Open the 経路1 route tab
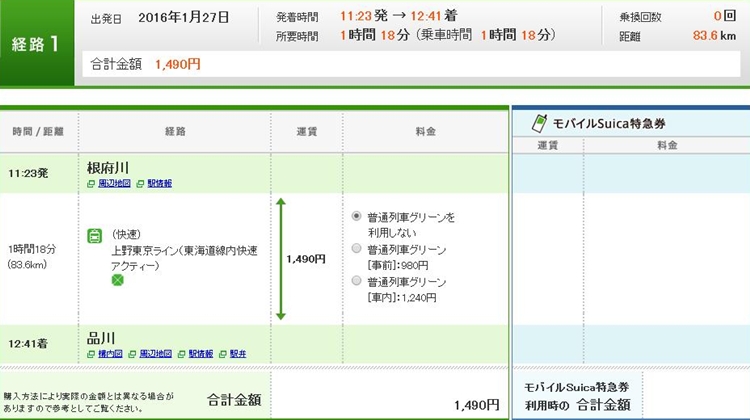 37,44
